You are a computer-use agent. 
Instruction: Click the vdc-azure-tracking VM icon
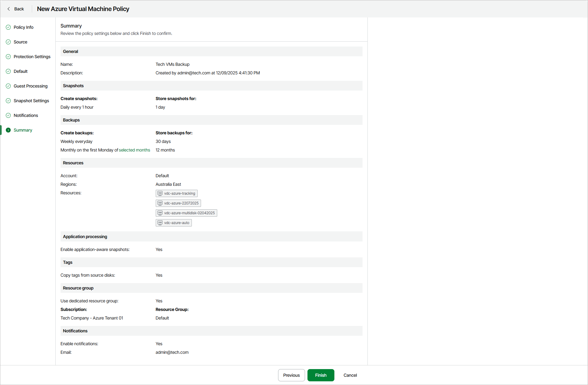160,193
